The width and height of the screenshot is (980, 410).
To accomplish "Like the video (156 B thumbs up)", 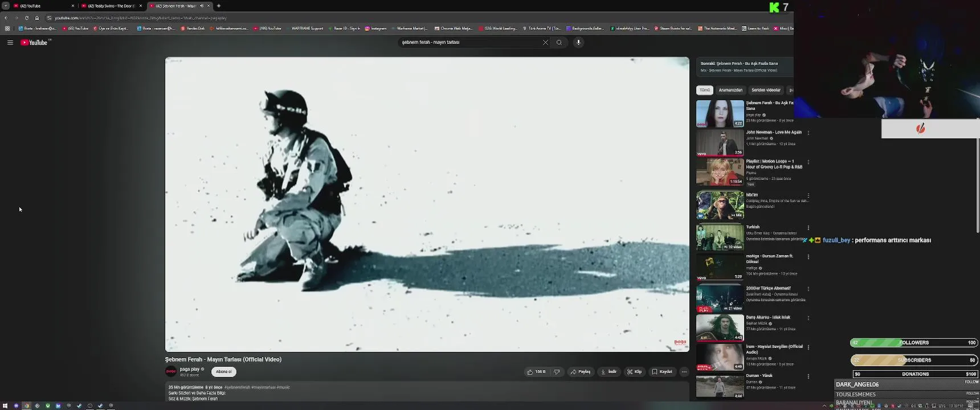I will point(536,372).
